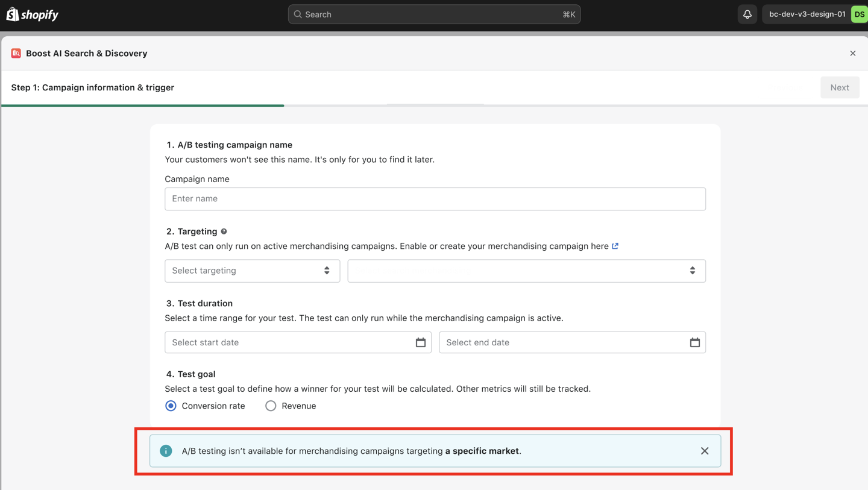Click the search magnifier icon

(x=298, y=14)
